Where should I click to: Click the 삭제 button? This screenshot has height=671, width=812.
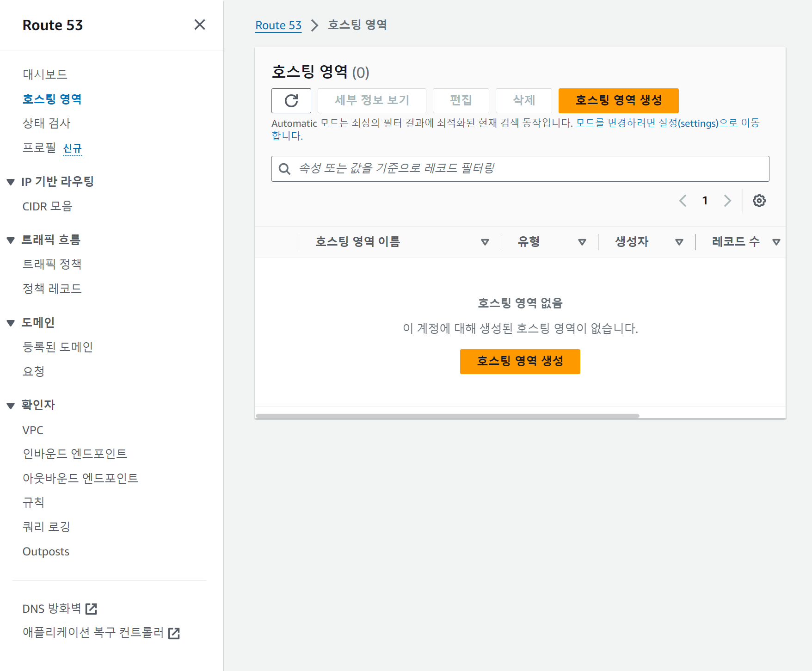(x=524, y=100)
